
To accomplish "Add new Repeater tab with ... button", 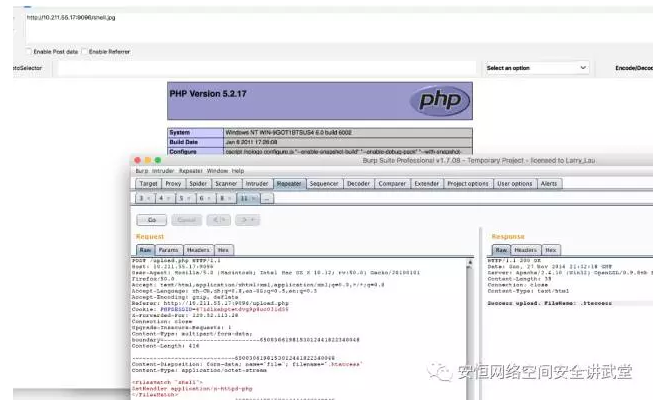I will click(x=267, y=198).
